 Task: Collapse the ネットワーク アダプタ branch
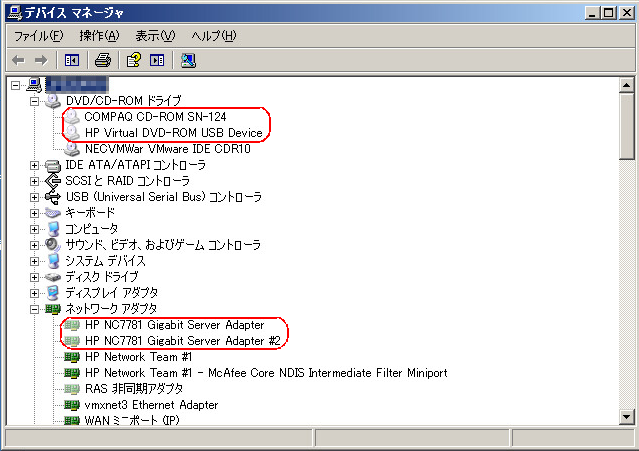(x=34, y=309)
